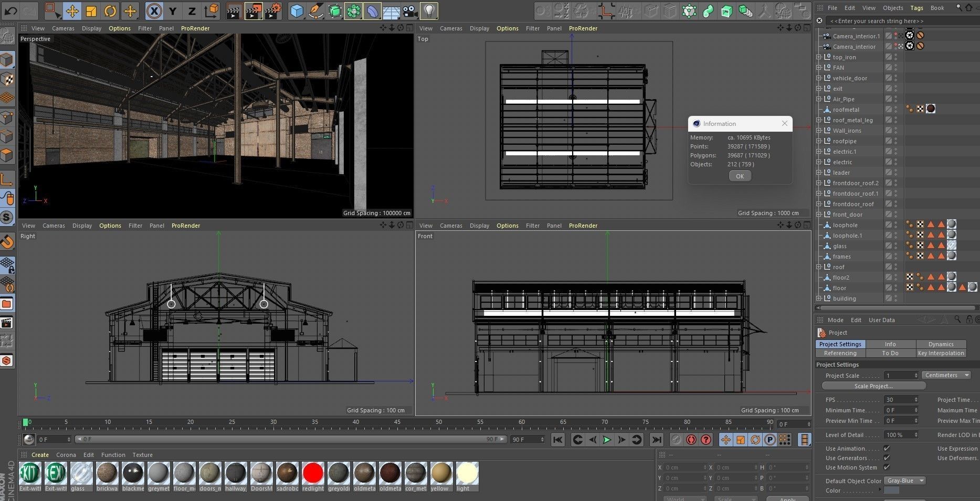Expand the vehicle_door object tree
Image resolution: width=980 pixels, height=501 pixels.
(818, 78)
